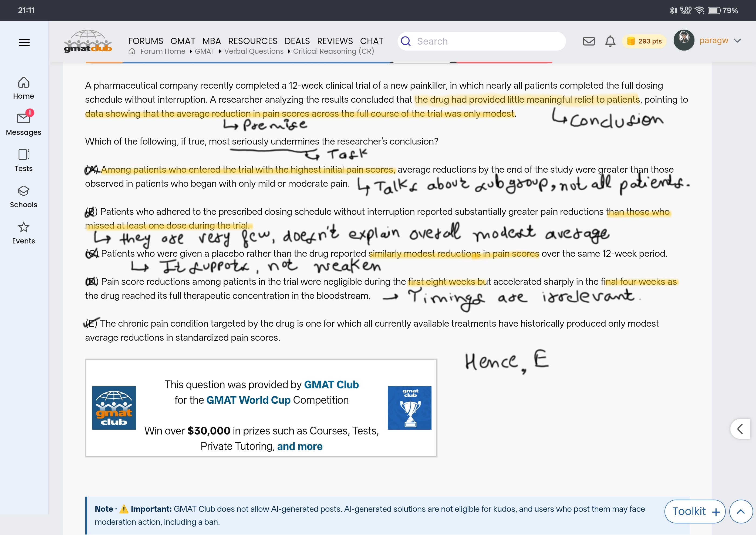Click answer choice (E) label
Screen dimensions: 756x535
91,323
